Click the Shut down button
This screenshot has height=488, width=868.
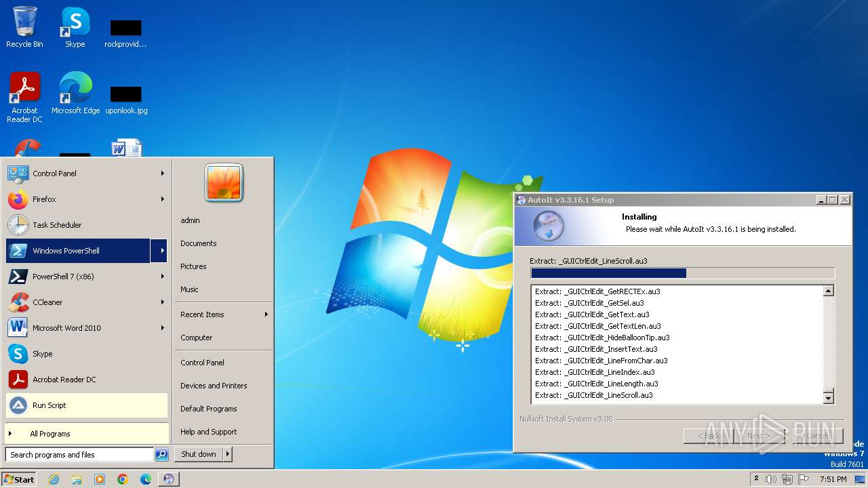(199, 454)
